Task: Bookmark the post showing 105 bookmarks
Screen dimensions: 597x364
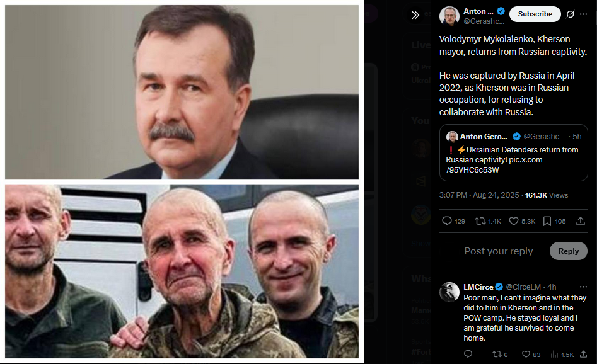Action: (554, 221)
